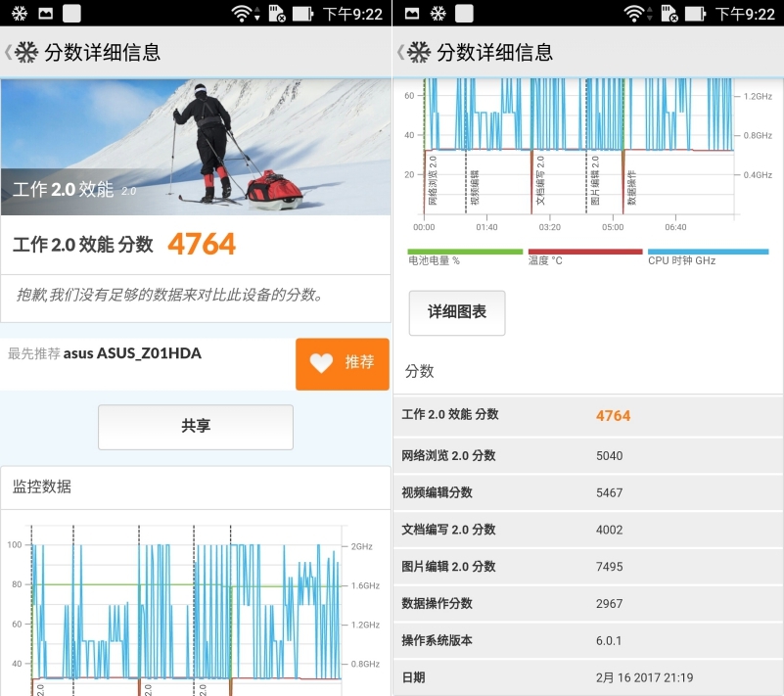Tap the 2月 16 2017 21:19 date value
The height and width of the screenshot is (696, 784).
644,678
